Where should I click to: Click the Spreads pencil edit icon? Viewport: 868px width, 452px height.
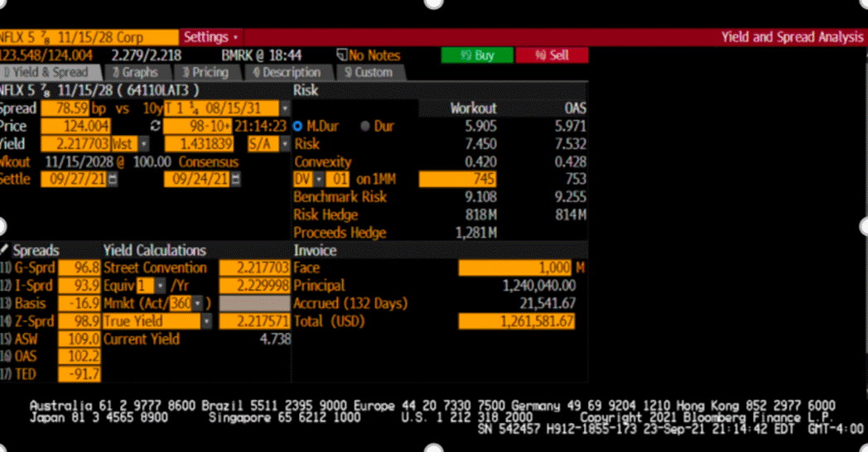[4, 250]
